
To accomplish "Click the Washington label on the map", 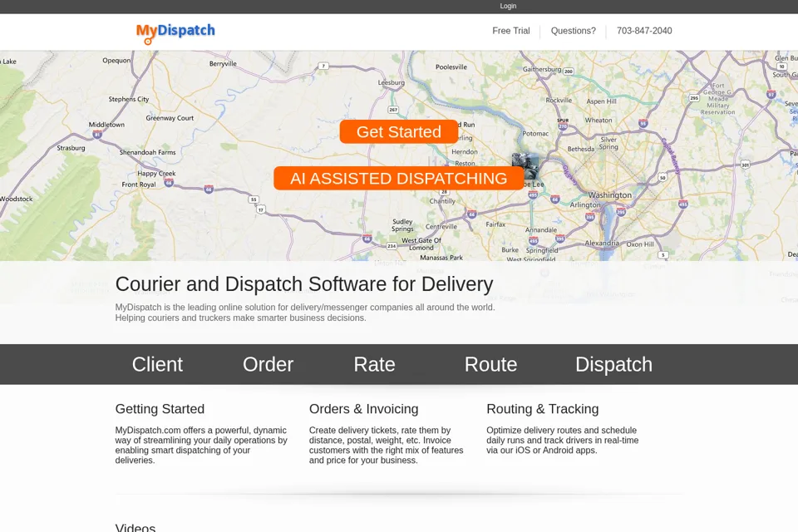I will tap(609, 195).
